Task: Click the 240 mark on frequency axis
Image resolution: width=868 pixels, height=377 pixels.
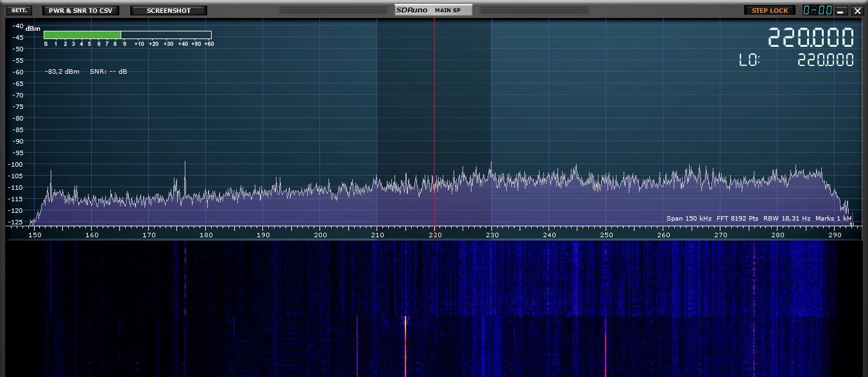Action: click(x=549, y=235)
